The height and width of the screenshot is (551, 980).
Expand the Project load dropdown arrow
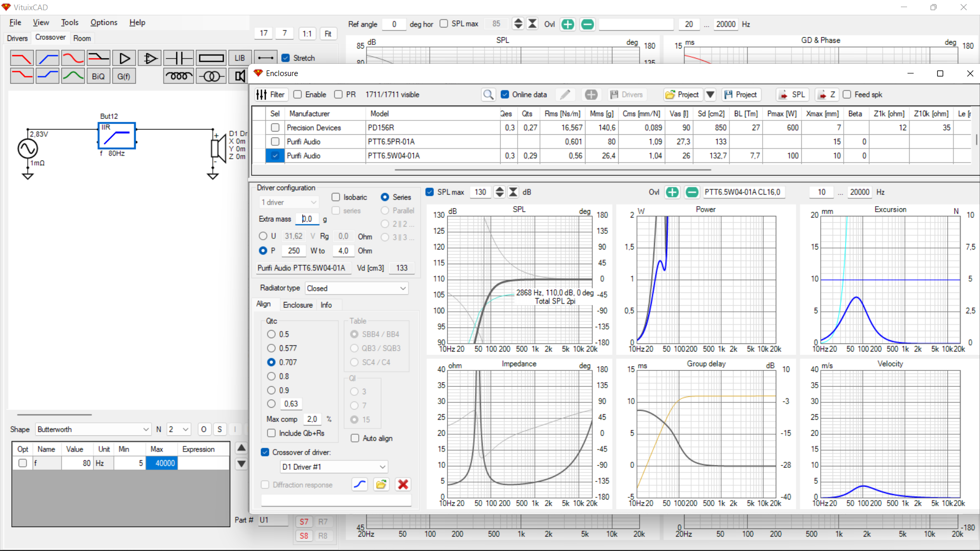[x=710, y=94]
